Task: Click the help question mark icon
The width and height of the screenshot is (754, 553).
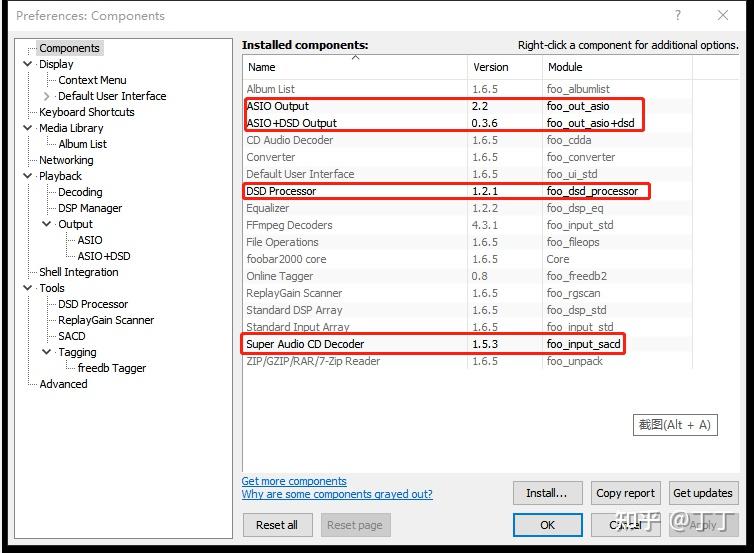Action: point(678,15)
